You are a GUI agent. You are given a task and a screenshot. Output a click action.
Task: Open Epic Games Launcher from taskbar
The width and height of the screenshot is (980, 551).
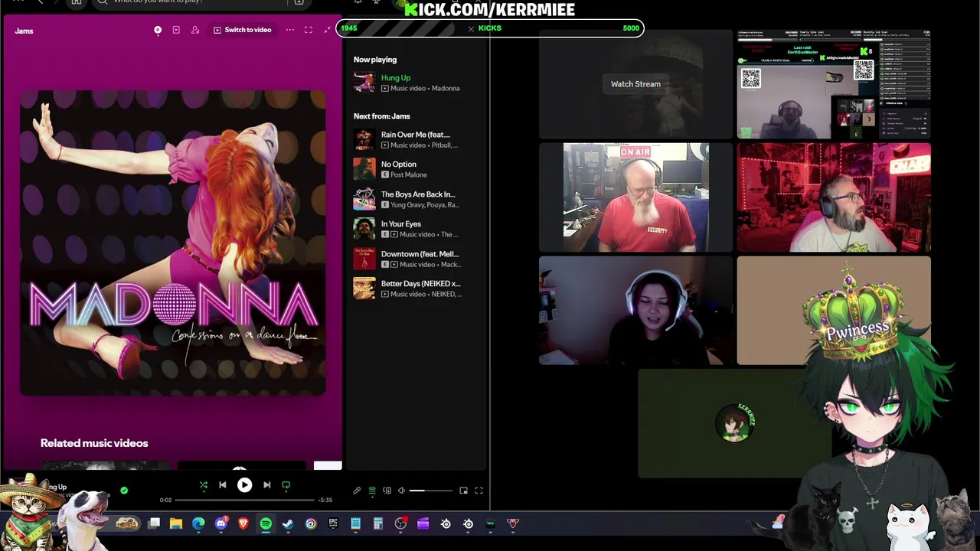point(333,523)
